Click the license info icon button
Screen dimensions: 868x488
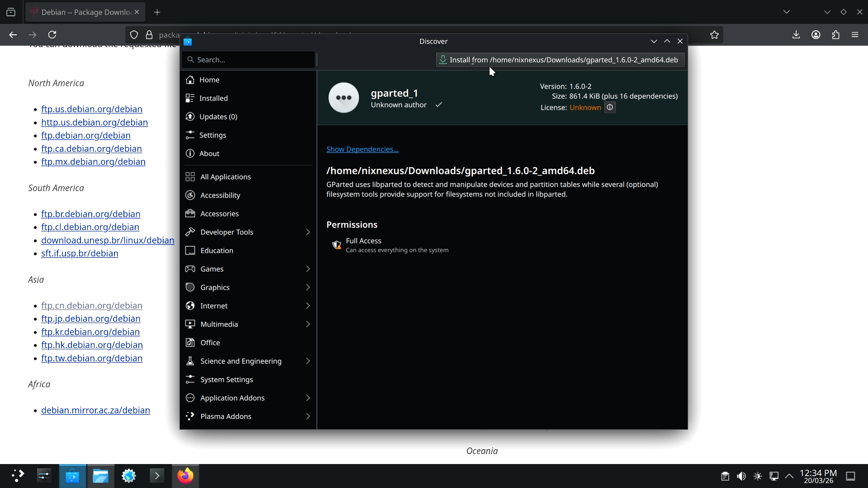pos(610,108)
